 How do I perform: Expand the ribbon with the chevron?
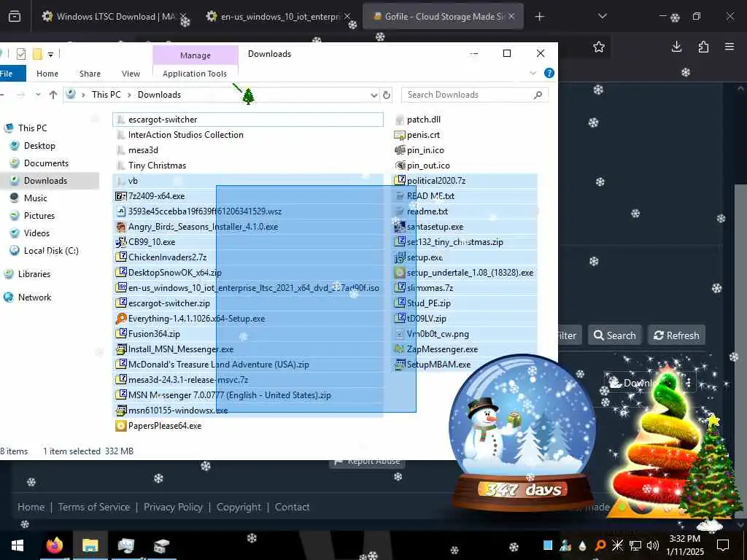point(533,73)
